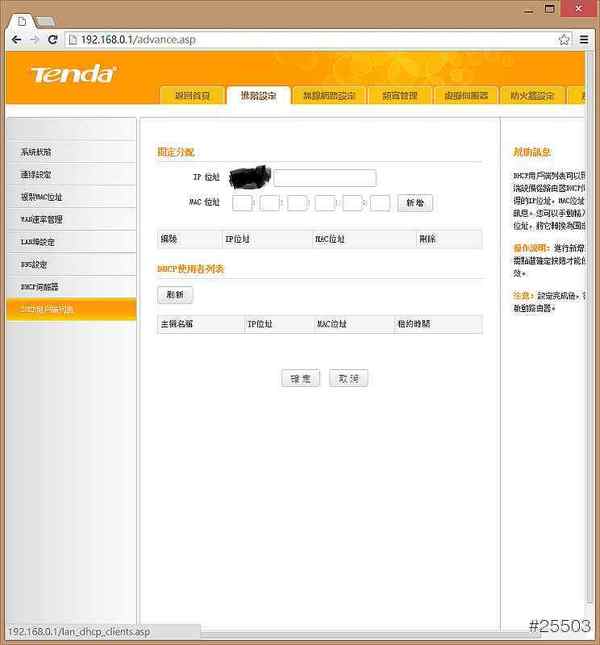Select LAN埠設定 in the sidebar
This screenshot has height=645, width=600.
(x=72, y=242)
